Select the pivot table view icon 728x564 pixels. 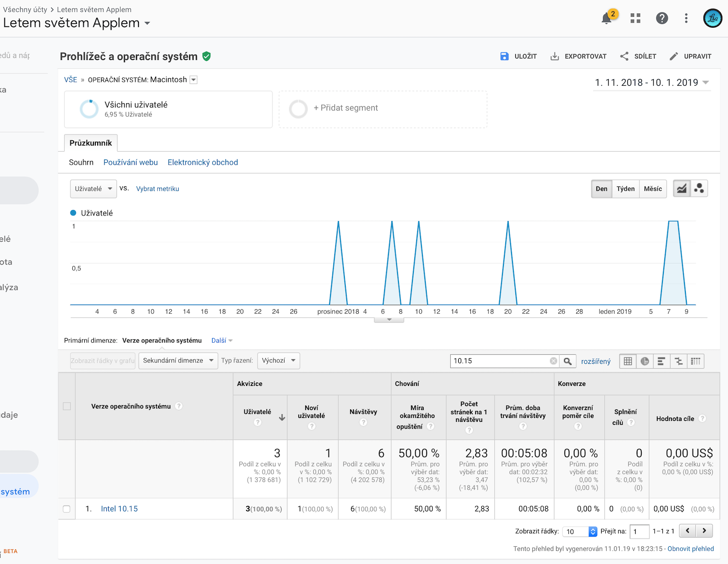(695, 361)
